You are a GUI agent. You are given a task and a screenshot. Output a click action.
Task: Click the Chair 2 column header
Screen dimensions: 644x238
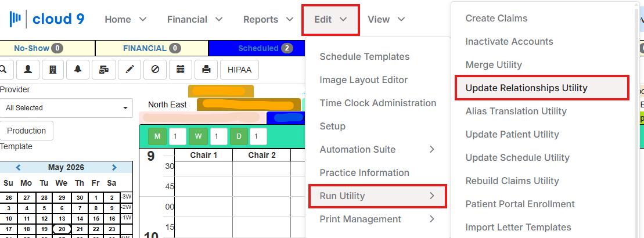(x=262, y=155)
